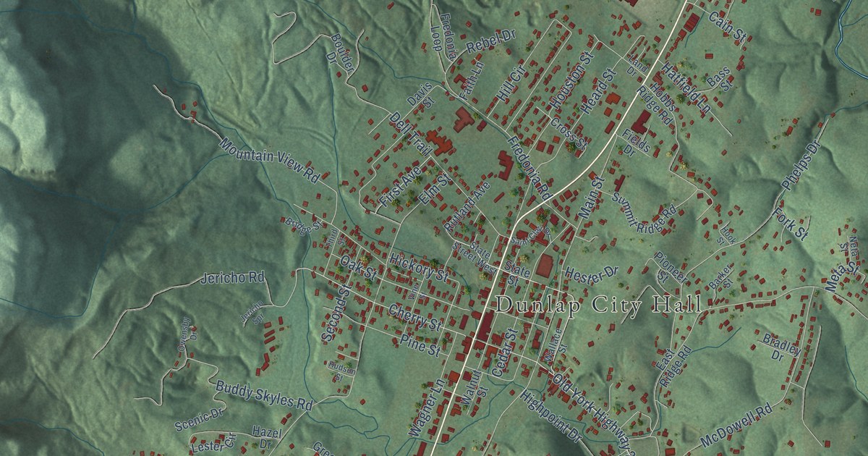Viewport: 868px width, 456px height.
Task: Click the Jericho Rd street label
Action: tap(232, 278)
